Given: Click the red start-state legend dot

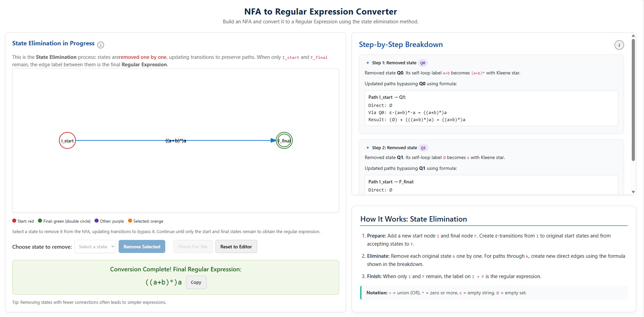Looking at the screenshot, I should coord(14,221).
